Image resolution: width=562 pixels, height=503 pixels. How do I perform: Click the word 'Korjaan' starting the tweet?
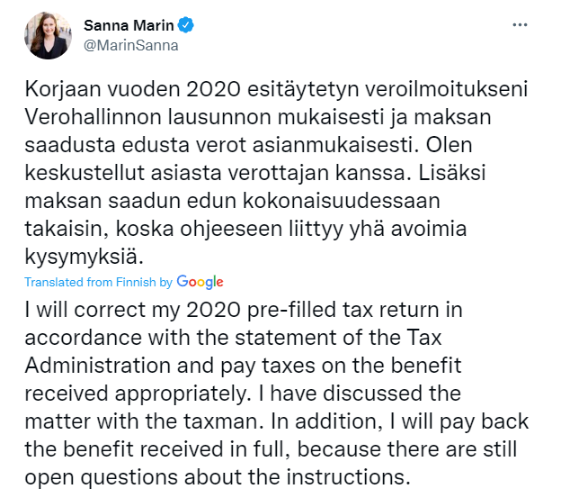coord(63,89)
